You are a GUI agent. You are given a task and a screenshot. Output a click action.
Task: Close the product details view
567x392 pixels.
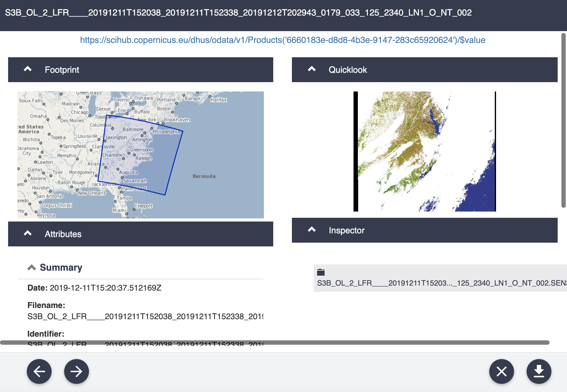[x=501, y=371]
